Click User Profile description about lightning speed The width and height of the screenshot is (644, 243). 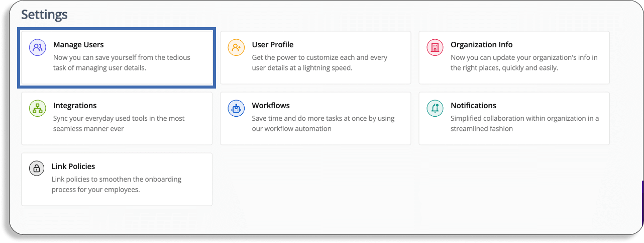(x=319, y=62)
